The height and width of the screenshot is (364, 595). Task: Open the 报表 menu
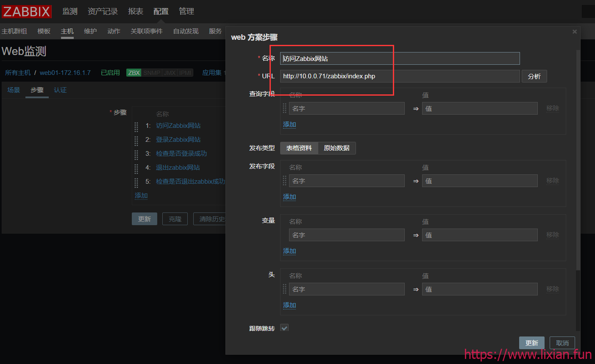[x=136, y=11]
